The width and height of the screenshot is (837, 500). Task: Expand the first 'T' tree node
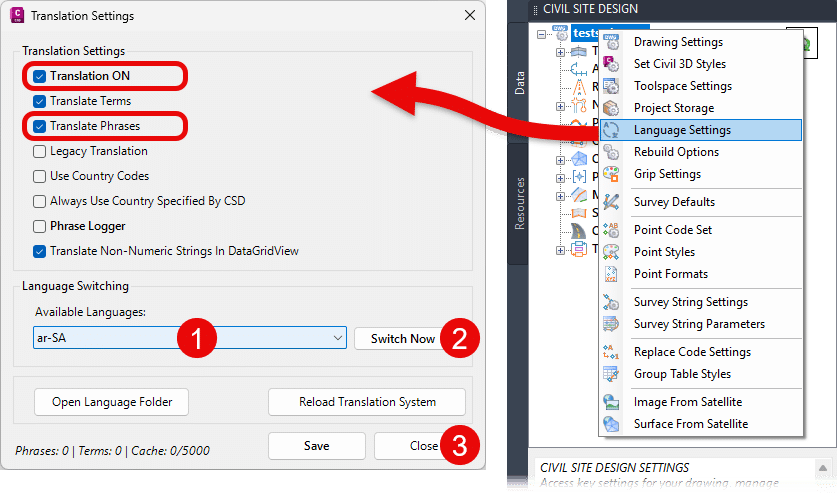tap(560, 52)
